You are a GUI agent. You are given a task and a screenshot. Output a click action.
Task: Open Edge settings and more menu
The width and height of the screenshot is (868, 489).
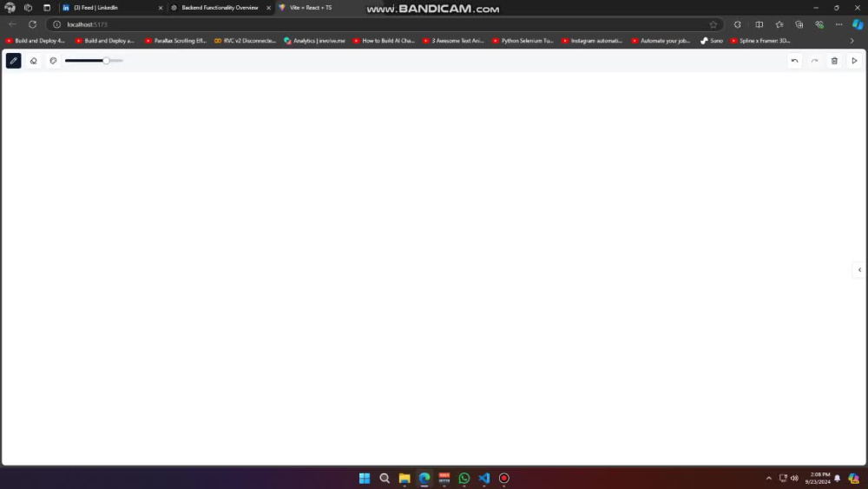tap(838, 24)
